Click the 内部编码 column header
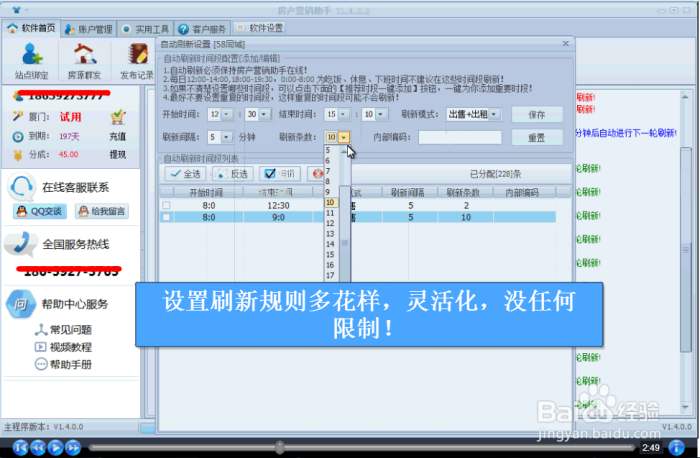This screenshot has width=700, height=458. pos(522,192)
